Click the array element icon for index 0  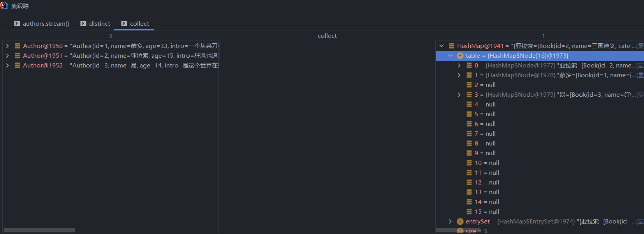(x=469, y=66)
